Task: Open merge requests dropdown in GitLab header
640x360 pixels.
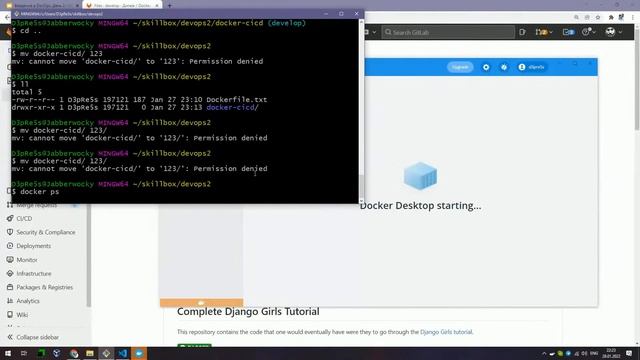Action: click(x=544, y=32)
